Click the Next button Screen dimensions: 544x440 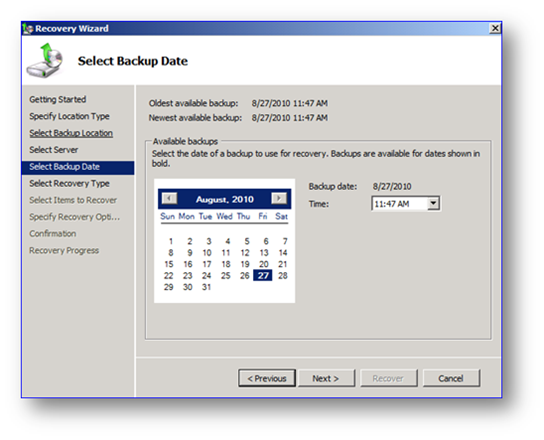[x=326, y=378]
